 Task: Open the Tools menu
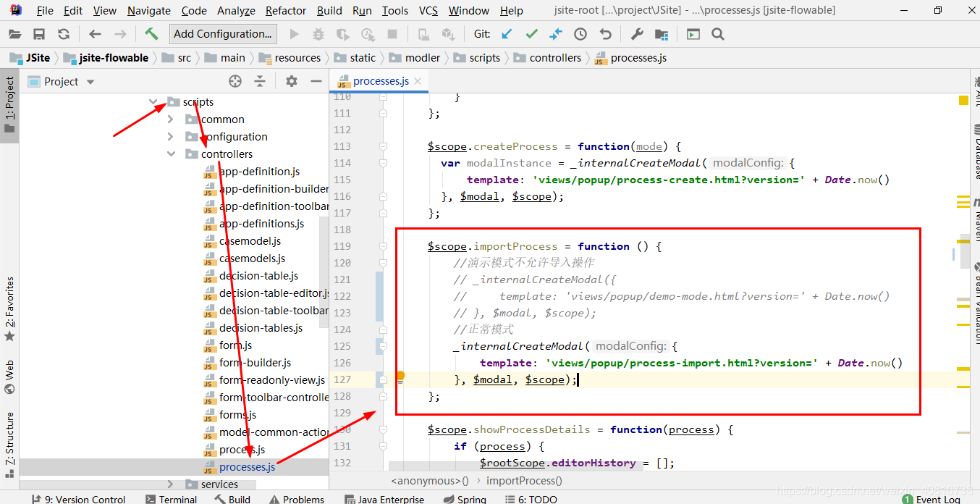pyautogui.click(x=395, y=10)
